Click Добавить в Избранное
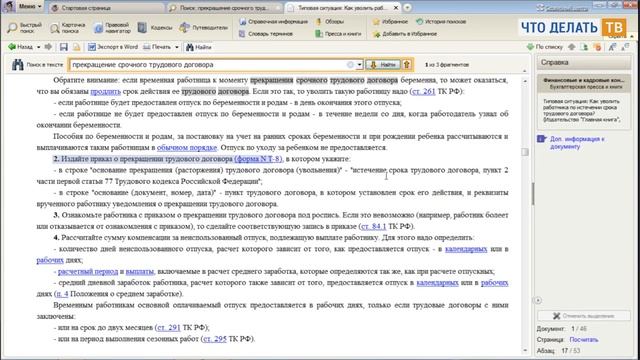Screen dimensions: 640x360 [x=404, y=34]
